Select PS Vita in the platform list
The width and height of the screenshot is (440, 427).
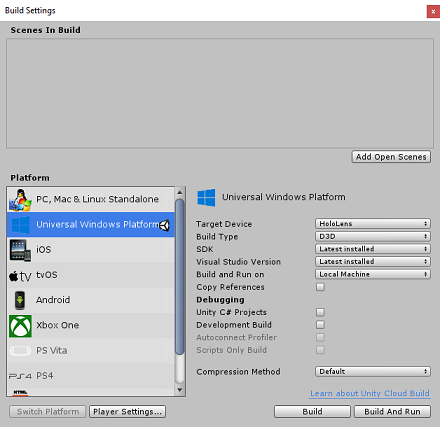(x=91, y=351)
